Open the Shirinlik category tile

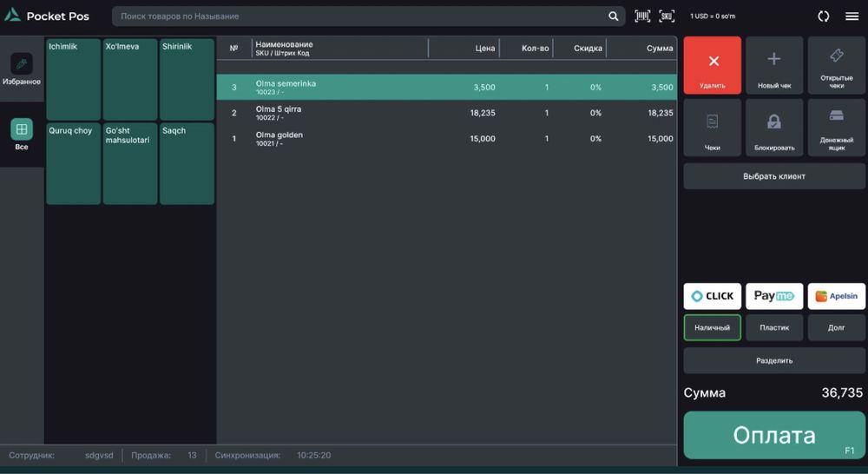point(187,79)
